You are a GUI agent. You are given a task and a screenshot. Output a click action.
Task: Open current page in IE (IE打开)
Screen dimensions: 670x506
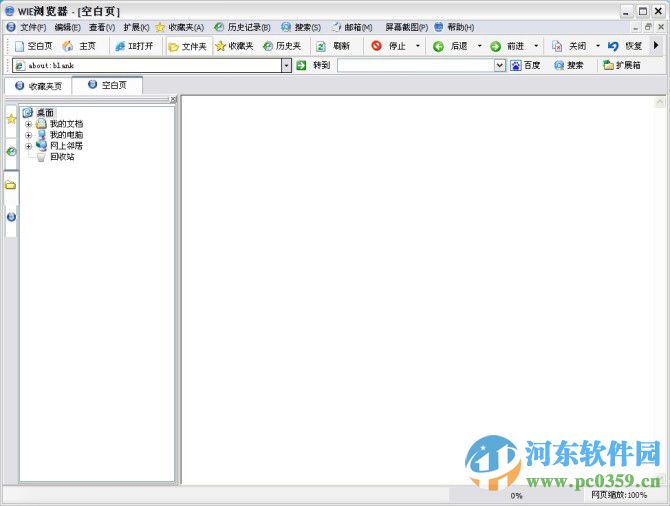click(134, 46)
